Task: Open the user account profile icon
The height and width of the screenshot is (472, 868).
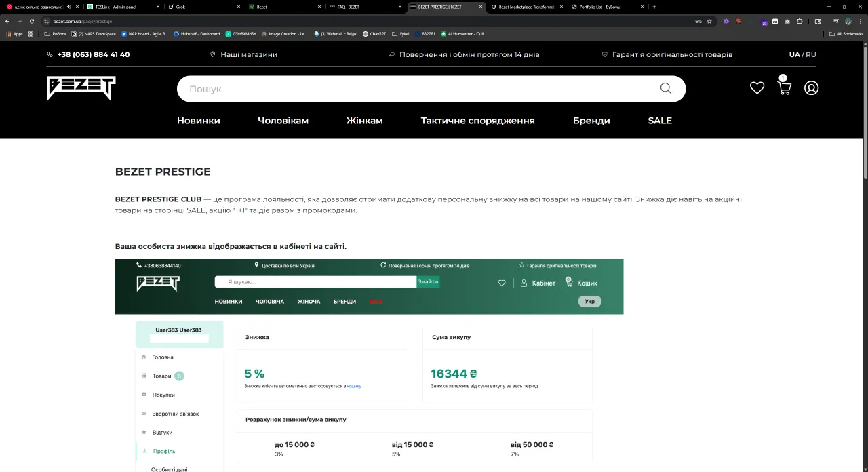Action: (811, 87)
